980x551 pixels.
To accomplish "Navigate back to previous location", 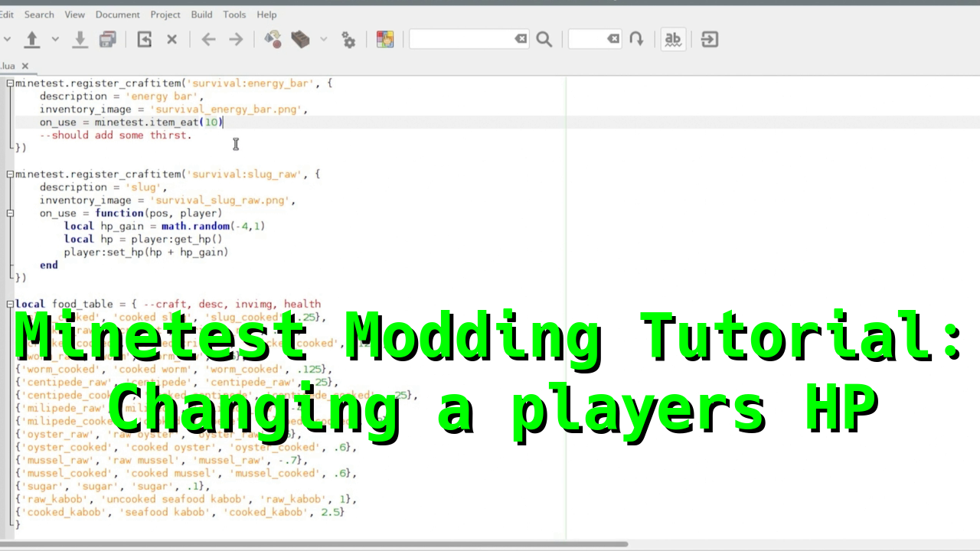I will tap(208, 39).
